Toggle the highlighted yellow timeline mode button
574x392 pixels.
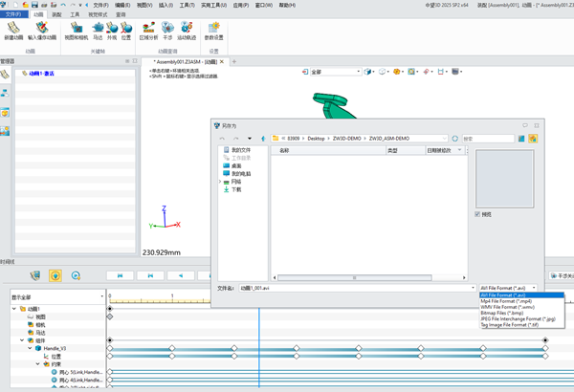55,275
